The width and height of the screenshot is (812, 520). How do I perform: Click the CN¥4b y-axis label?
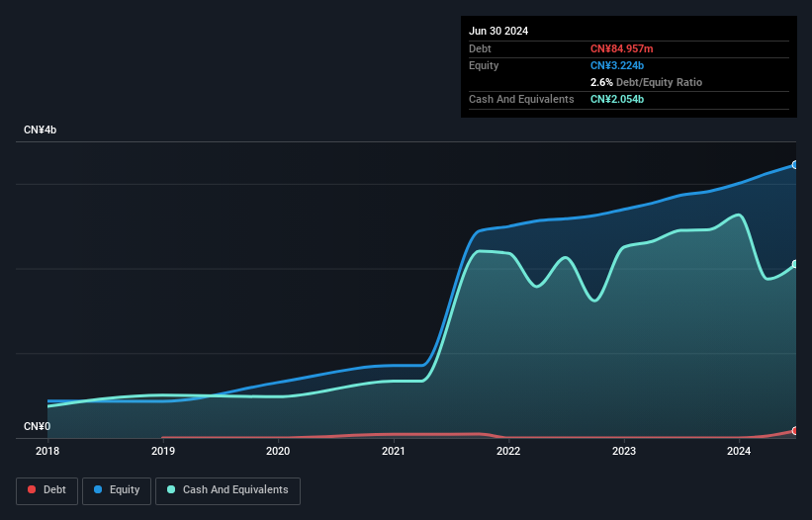pos(40,130)
